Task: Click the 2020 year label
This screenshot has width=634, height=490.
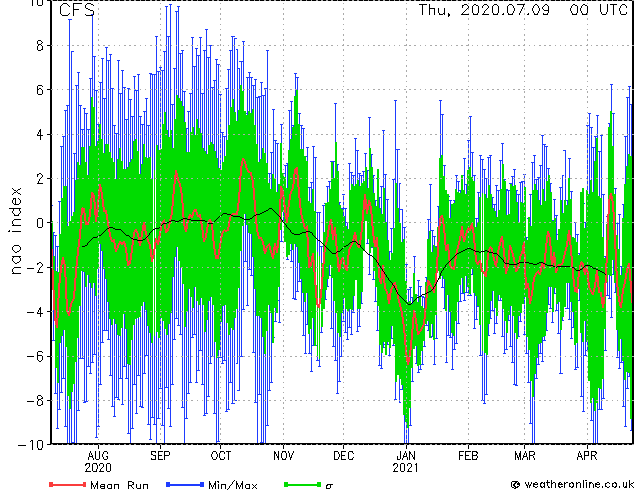Action: [98, 468]
